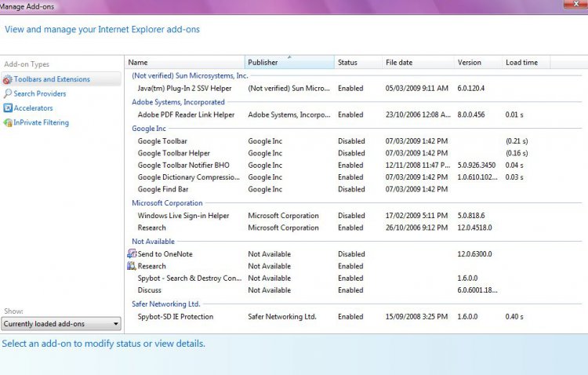
Task: Click publisher Safer Networking Ltd. cell
Action: [282, 316]
